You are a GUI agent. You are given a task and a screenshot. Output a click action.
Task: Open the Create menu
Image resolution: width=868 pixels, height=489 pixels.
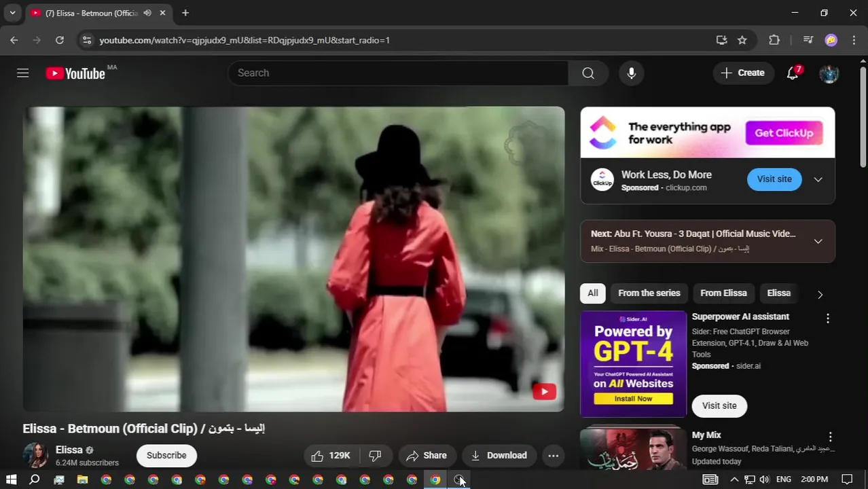click(743, 73)
